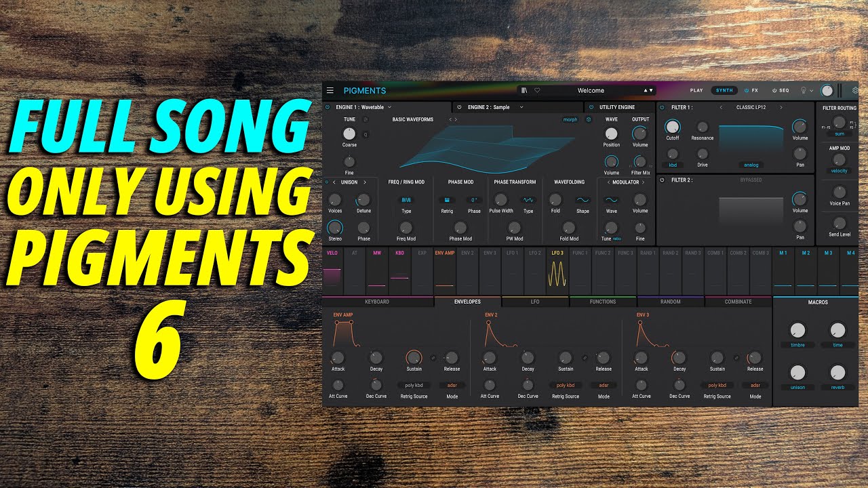Click ENV 2 link icon between Sustain and Release
868x488 pixels.
585,357
